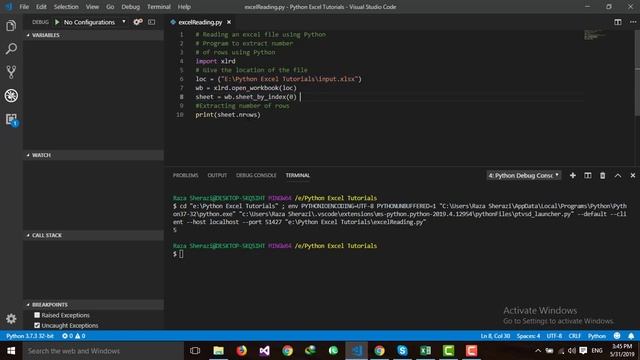This screenshot has height=360, width=640.
Task: Open Skype from the taskbar
Action: 402,351
